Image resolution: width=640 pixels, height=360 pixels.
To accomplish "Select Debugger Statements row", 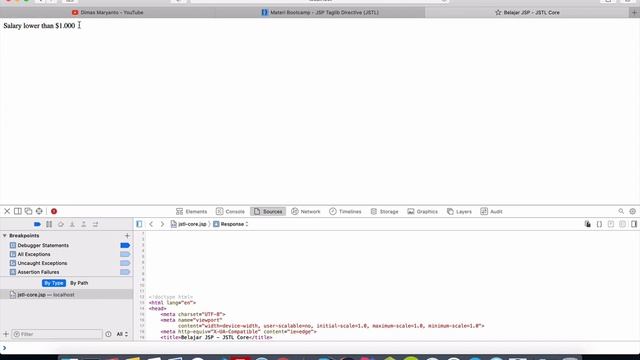I will click(66, 245).
